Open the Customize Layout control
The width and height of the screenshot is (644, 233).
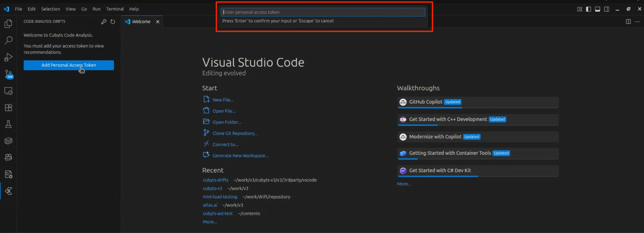[580, 9]
